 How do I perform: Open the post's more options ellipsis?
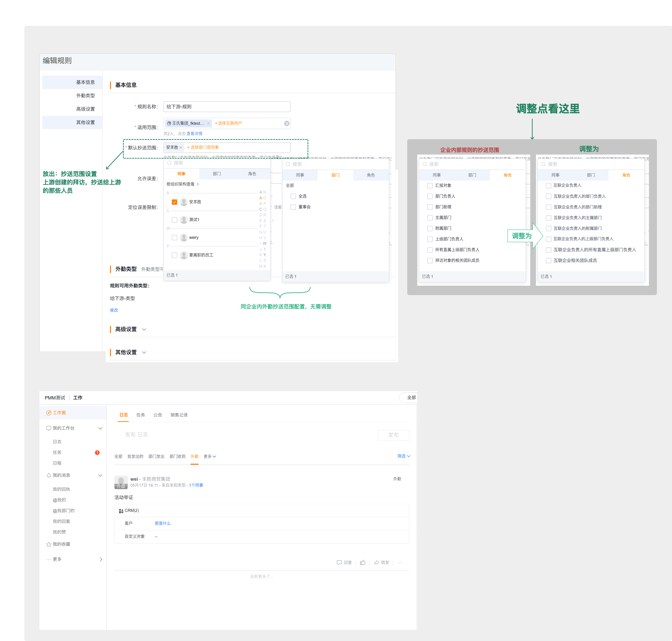click(x=400, y=562)
